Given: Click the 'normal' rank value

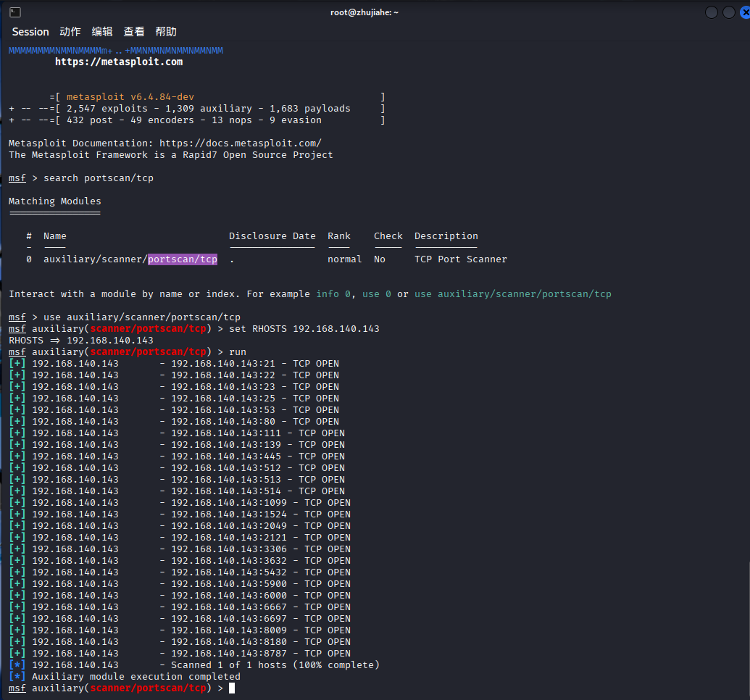Looking at the screenshot, I should point(345,259).
